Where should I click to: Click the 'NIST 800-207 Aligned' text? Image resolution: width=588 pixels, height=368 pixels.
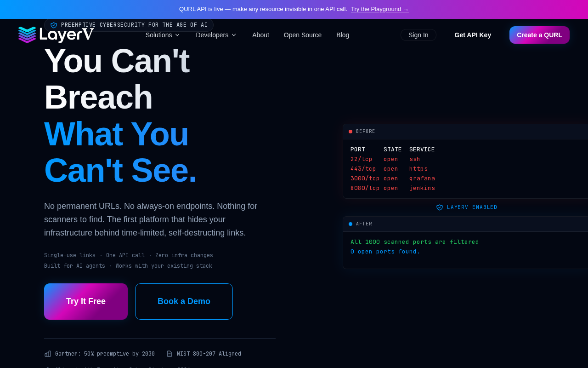pyautogui.click(x=209, y=354)
